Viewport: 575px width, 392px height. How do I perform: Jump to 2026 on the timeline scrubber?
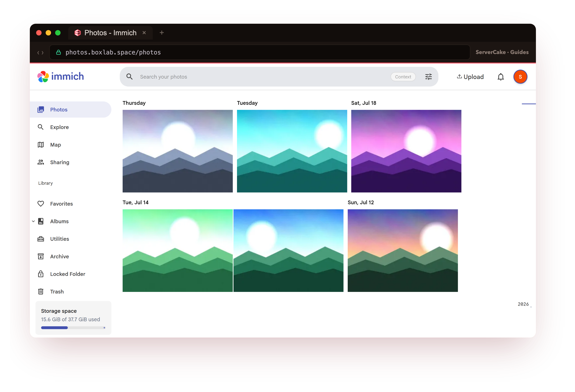(x=523, y=304)
